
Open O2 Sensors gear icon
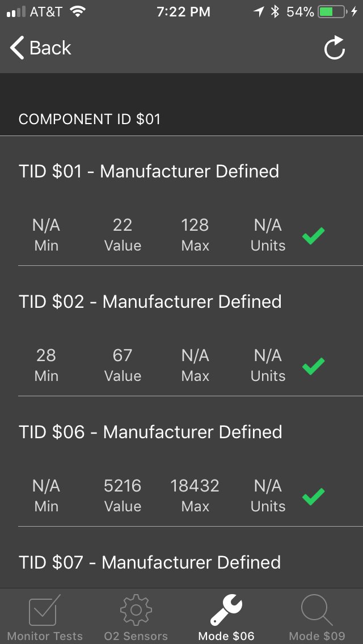coord(136,610)
